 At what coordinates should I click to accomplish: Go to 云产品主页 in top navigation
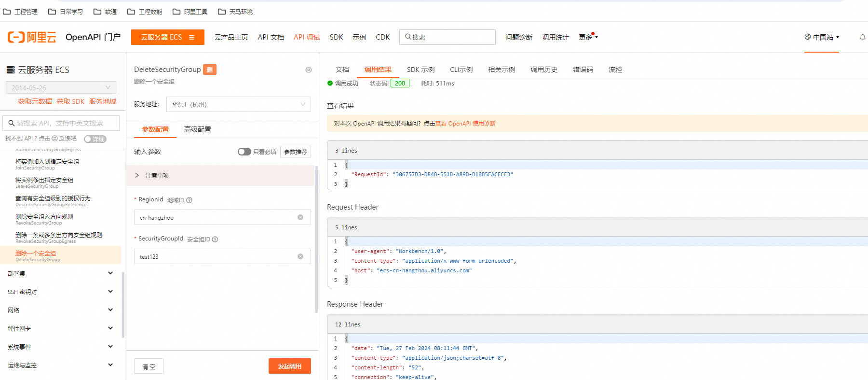click(x=231, y=37)
